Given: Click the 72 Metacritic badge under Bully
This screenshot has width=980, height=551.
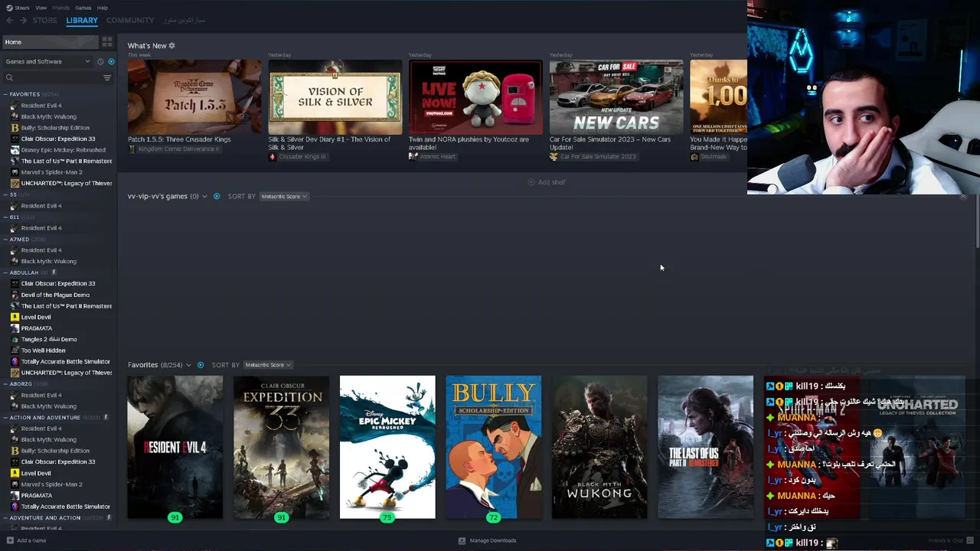Looking at the screenshot, I should point(493,518).
